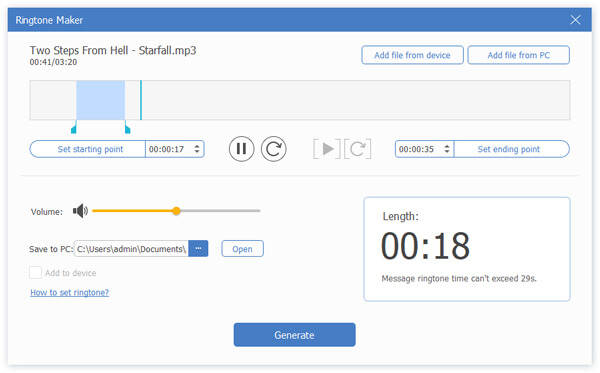Screen dimensions: 600x373
Task: Click the gray part of volume track
Action: (220, 211)
